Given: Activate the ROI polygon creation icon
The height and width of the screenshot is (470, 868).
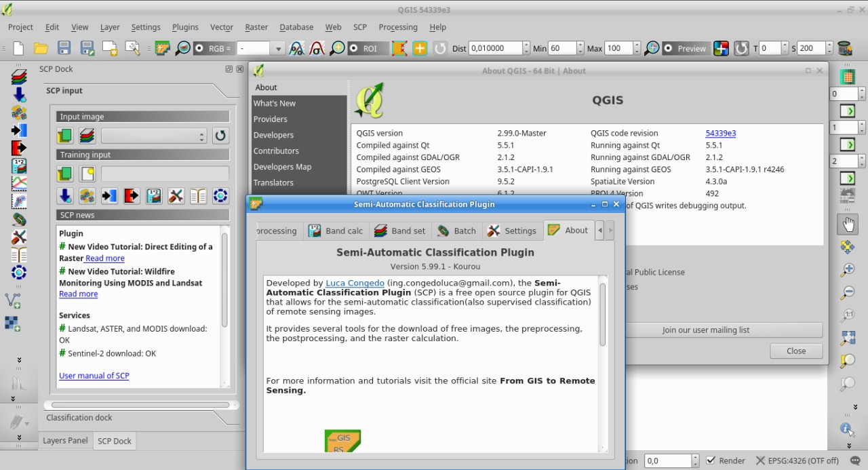Looking at the screenshot, I should tap(399, 48).
